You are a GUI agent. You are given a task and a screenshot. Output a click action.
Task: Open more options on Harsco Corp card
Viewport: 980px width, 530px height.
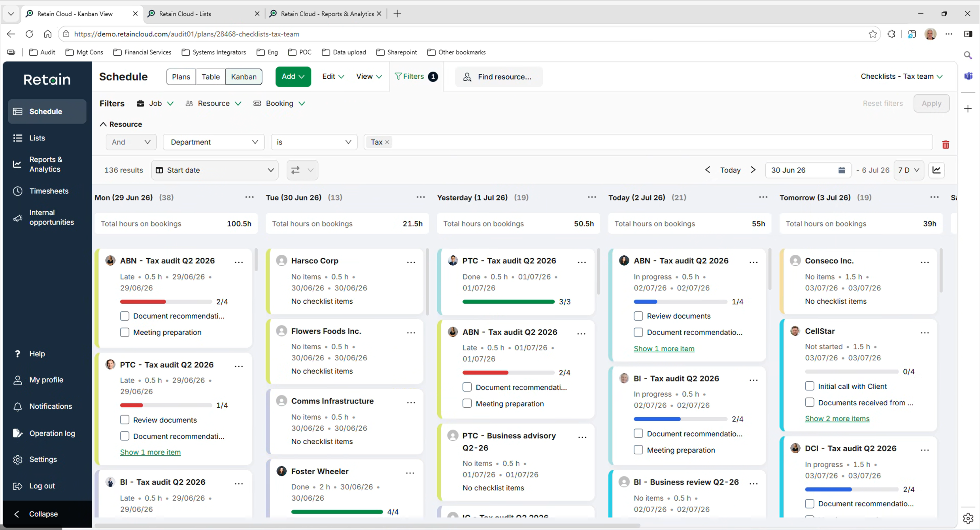click(x=411, y=262)
